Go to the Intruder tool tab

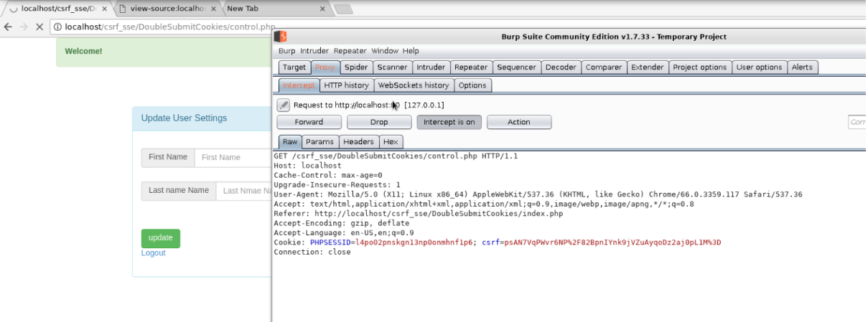point(431,67)
